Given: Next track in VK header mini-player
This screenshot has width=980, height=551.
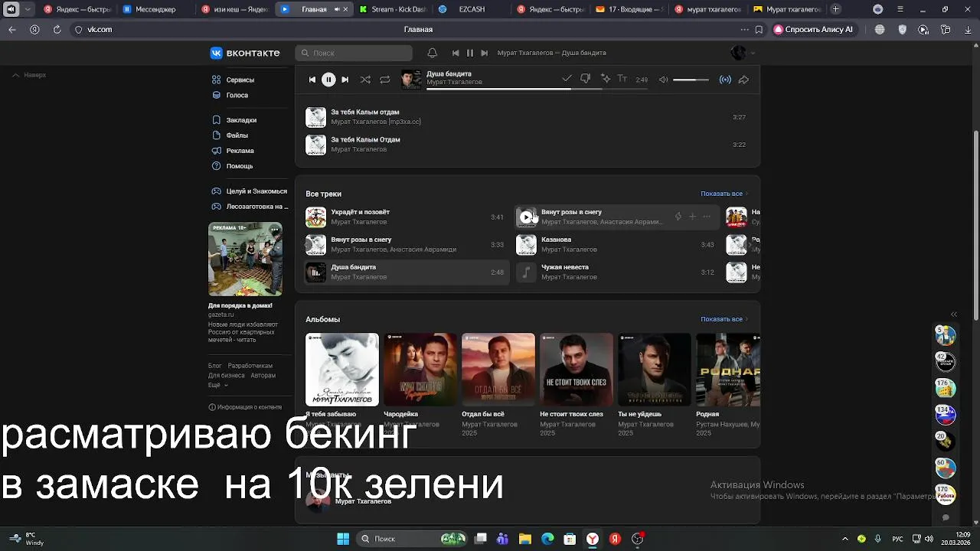Looking at the screenshot, I should click(484, 53).
